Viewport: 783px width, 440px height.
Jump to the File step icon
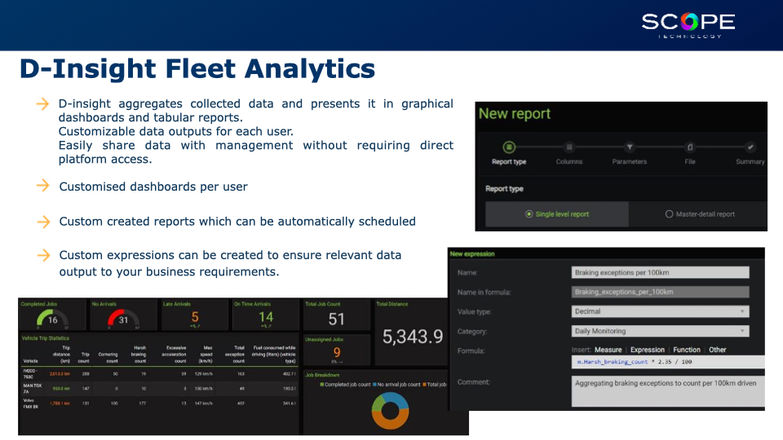[x=690, y=147]
